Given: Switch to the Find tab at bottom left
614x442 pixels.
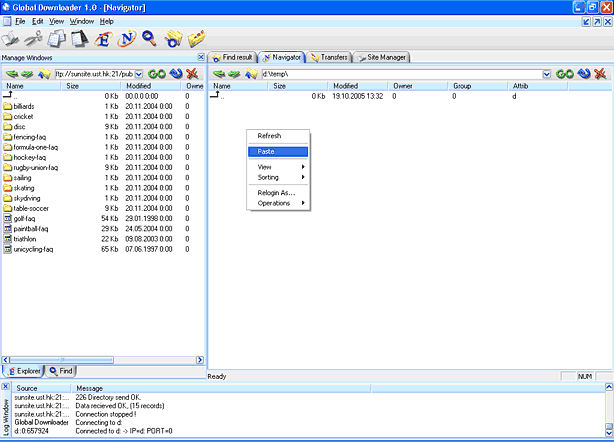Looking at the screenshot, I should point(61,371).
